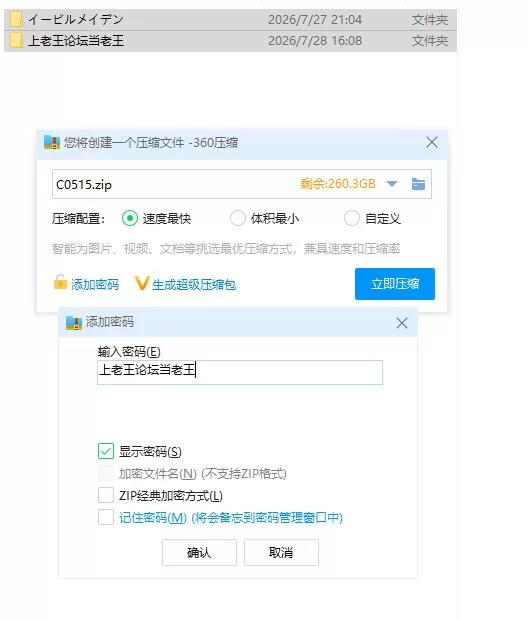This screenshot has height=620, width=528.
Task: Close the 添加密码 dialog
Action: [402, 323]
